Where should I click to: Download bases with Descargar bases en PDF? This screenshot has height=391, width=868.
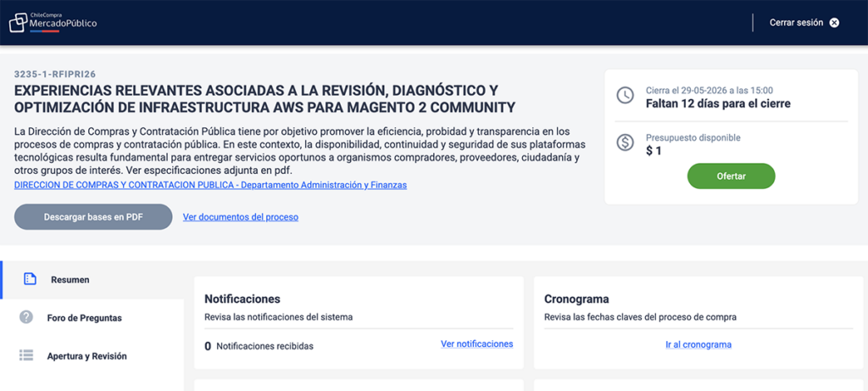[x=93, y=217]
